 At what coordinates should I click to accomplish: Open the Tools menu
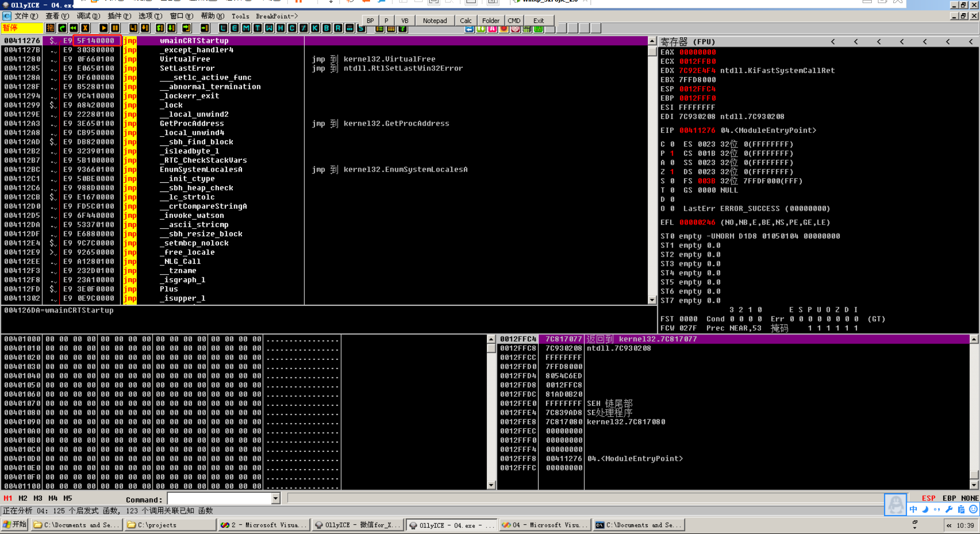tap(240, 16)
